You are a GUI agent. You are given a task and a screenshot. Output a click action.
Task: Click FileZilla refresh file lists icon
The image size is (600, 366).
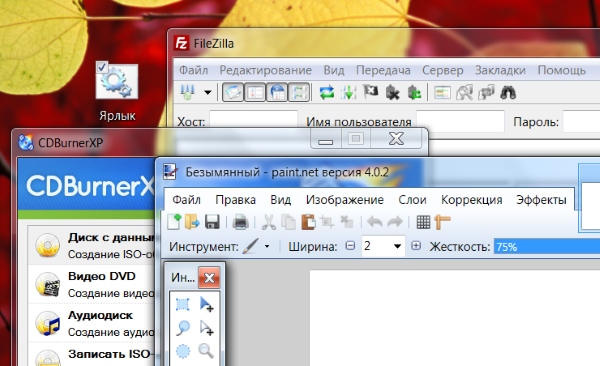[326, 92]
